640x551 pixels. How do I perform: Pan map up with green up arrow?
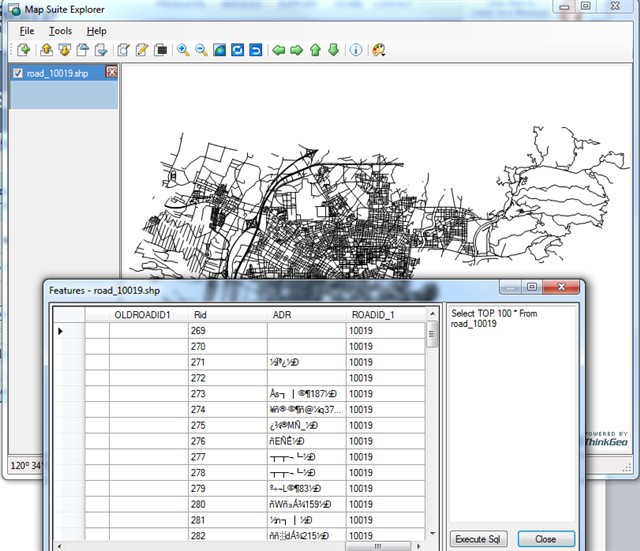(x=315, y=50)
